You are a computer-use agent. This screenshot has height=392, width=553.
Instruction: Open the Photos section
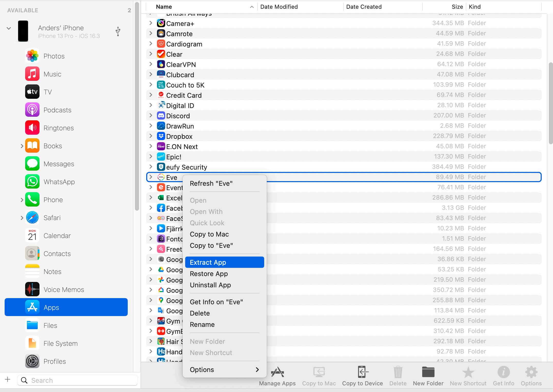[x=54, y=56]
